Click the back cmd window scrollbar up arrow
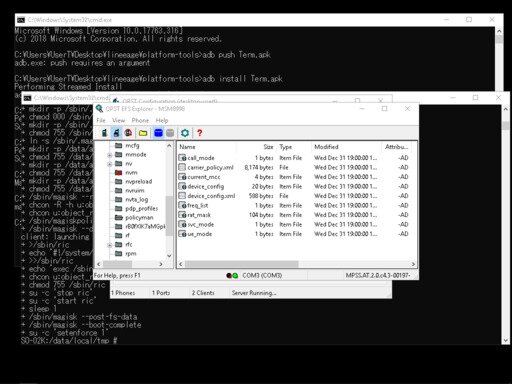Image resolution: width=512 pixels, height=384 pixels. (x=499, y=31)
